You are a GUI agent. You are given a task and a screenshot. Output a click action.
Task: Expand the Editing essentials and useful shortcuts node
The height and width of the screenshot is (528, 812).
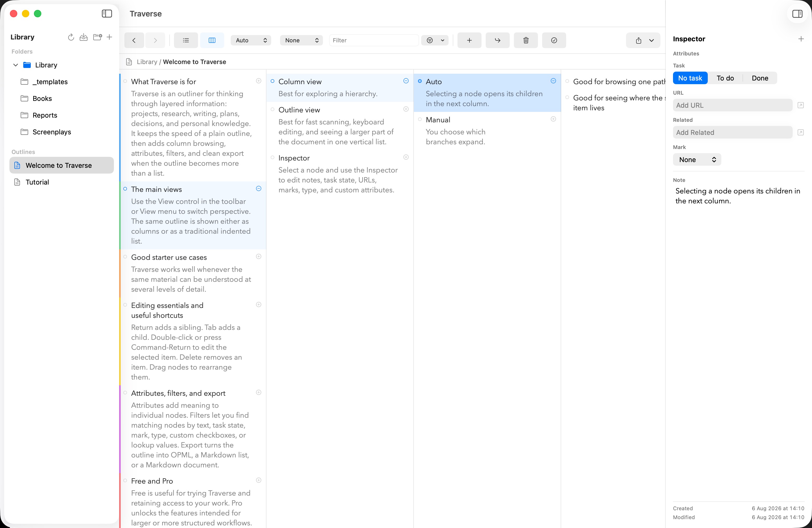coord(259,305)
